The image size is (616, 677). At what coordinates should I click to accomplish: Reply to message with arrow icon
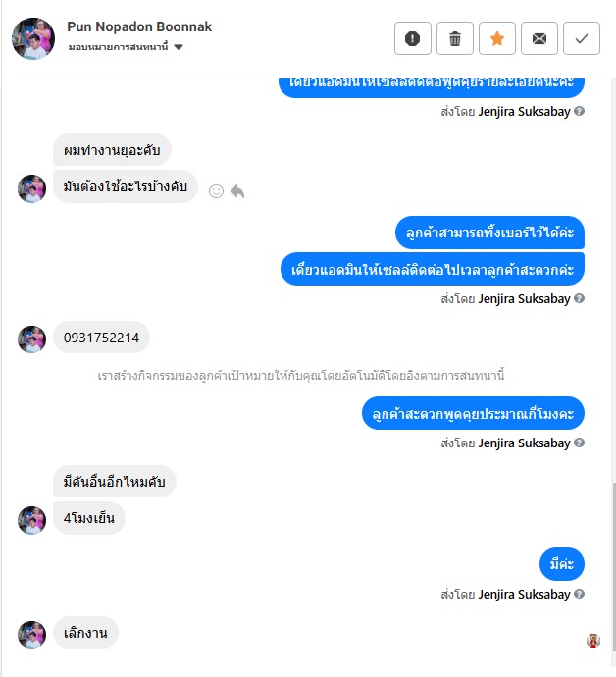[x=237, y=191]
